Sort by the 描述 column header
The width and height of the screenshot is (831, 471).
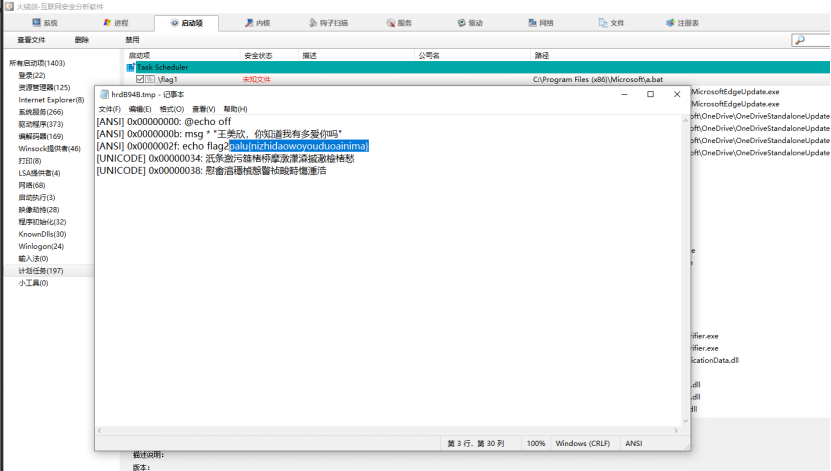click(x=356, y=55)
